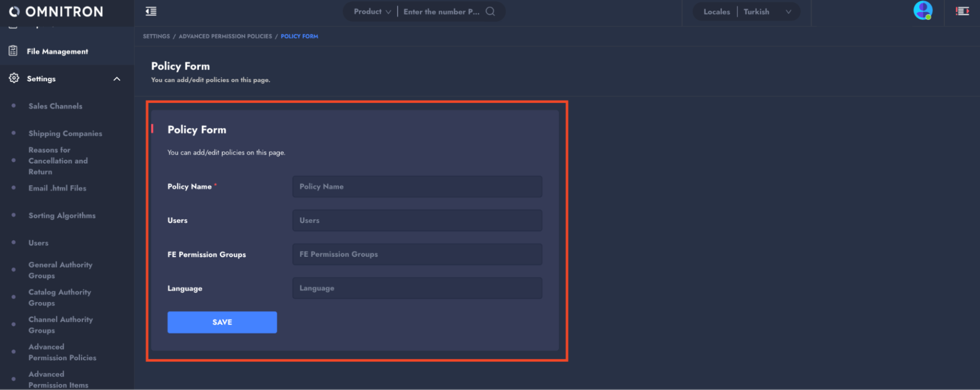Open Sales Channels in sidebar
980x390 pixels.
[55, 106]
